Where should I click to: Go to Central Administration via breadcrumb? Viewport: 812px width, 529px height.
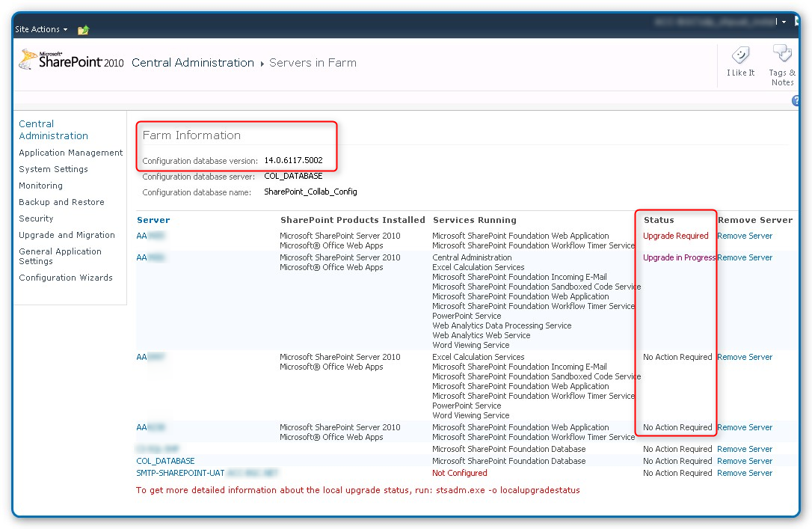[x=192, y=63]
